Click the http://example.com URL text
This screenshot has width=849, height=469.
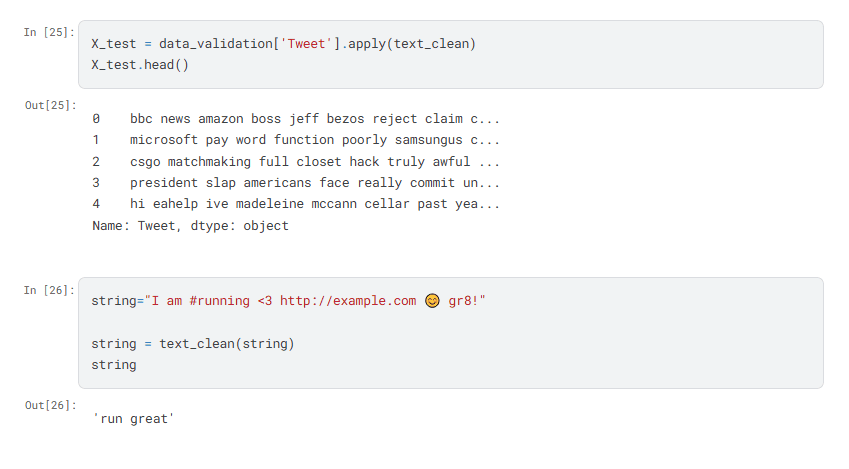tap(348, 301)
